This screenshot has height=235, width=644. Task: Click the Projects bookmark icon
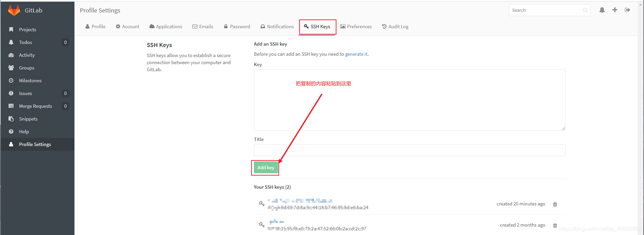[11, 30]
